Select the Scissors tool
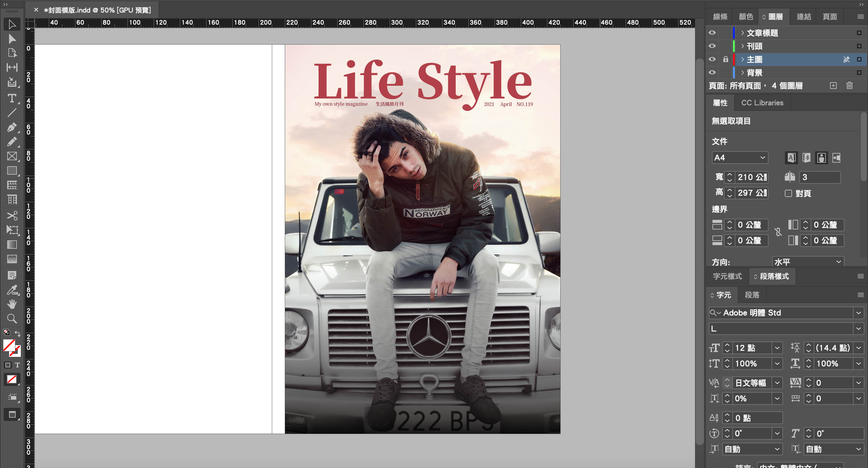 [12, 216]
